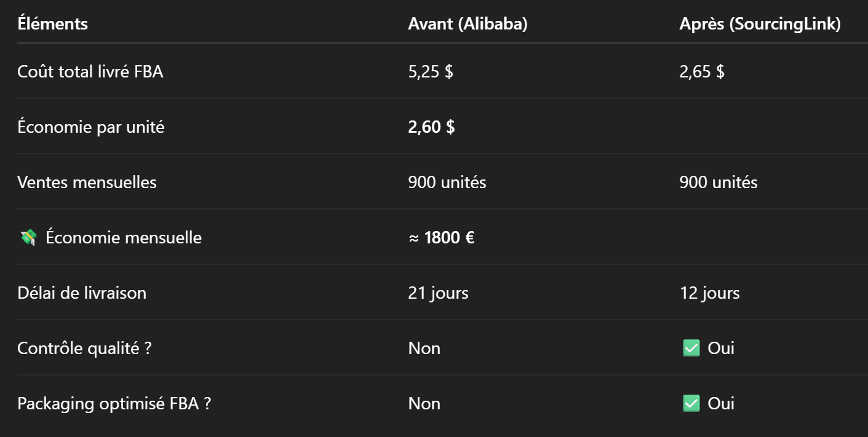Select the Après (SourcingLink) column header
This screenshot has height=437, width=868.
click(x=760, y=24)
